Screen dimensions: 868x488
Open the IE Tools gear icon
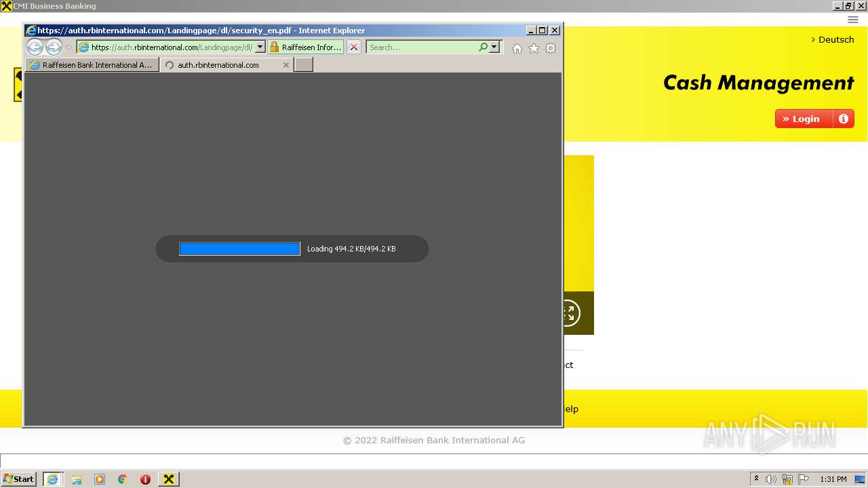point(551,48)
